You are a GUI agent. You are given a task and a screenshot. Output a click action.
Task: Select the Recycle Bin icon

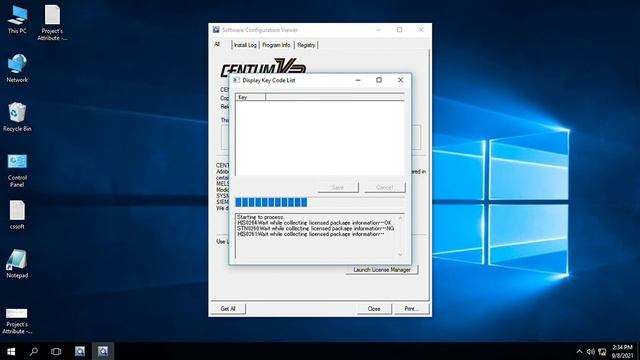click(17, 117)
